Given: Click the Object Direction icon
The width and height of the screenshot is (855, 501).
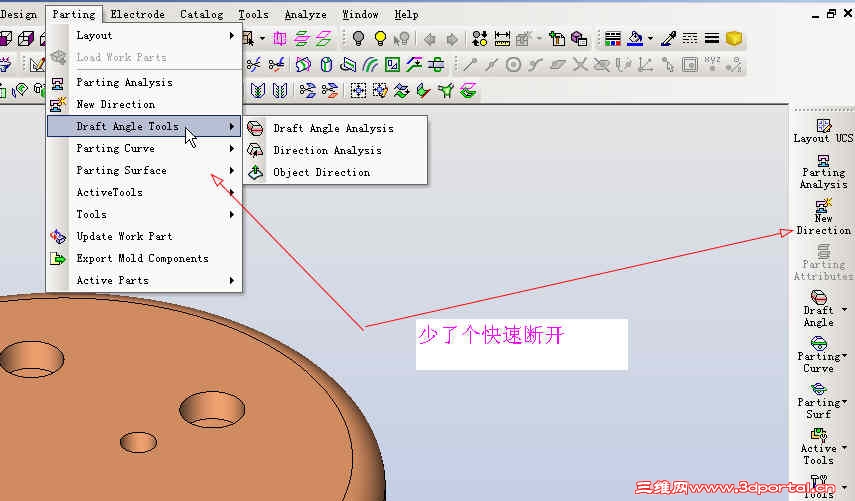Looking at the screenshot, I should pyautogui.click(x=255, y=172).
